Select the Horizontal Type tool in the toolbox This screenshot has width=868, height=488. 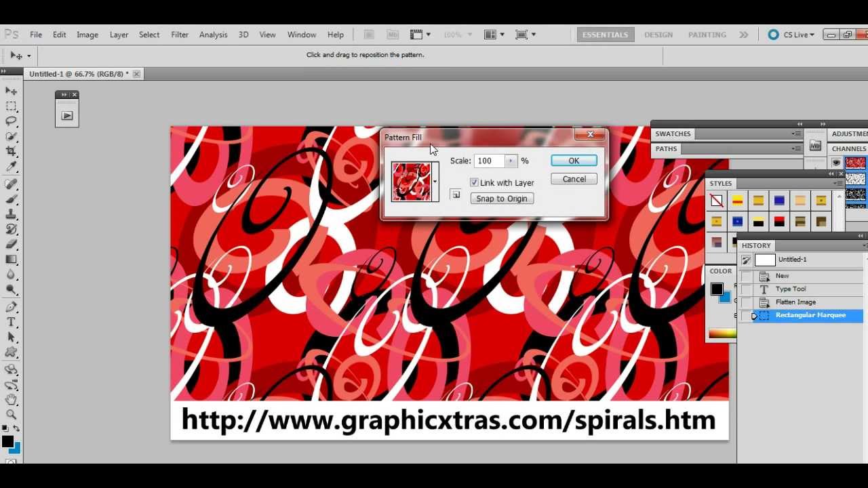pos(11,322)
